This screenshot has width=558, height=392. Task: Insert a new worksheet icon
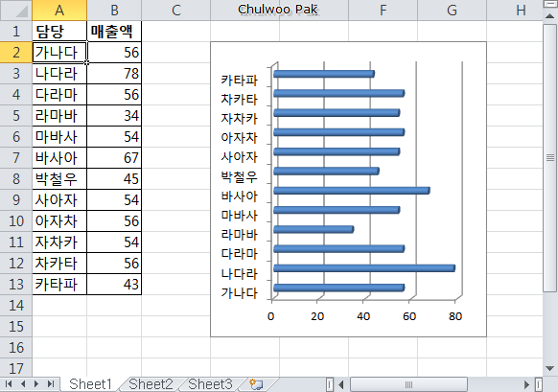tap(256, 384)
